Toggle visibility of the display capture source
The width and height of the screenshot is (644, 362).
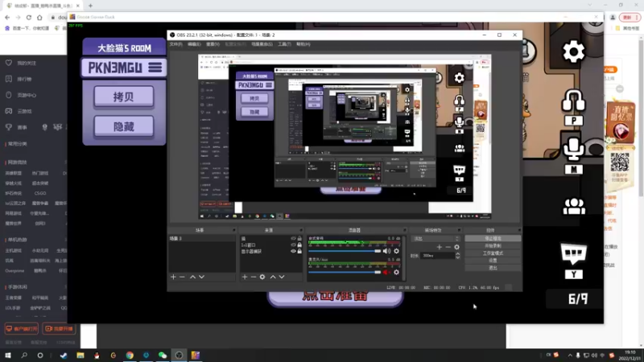[x=293, y=251]
